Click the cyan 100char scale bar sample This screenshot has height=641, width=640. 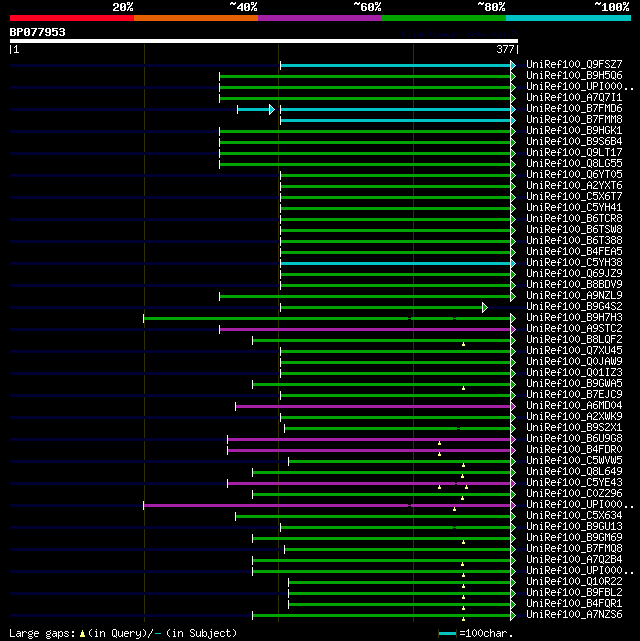447,634
